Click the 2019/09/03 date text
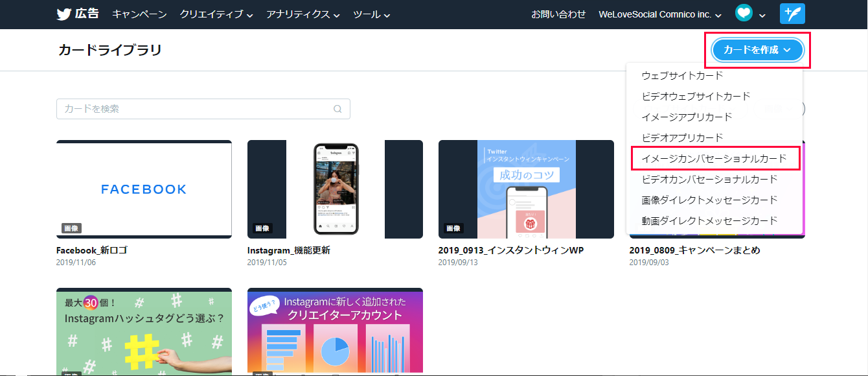Image resolution: width=868 pixels, height=376 pixels. [649, 263]
